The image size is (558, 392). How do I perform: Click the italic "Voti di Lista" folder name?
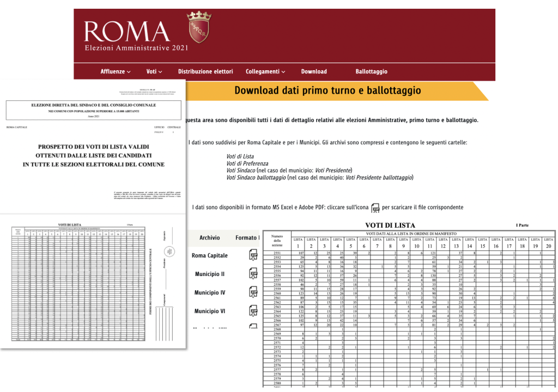(240, 156)
